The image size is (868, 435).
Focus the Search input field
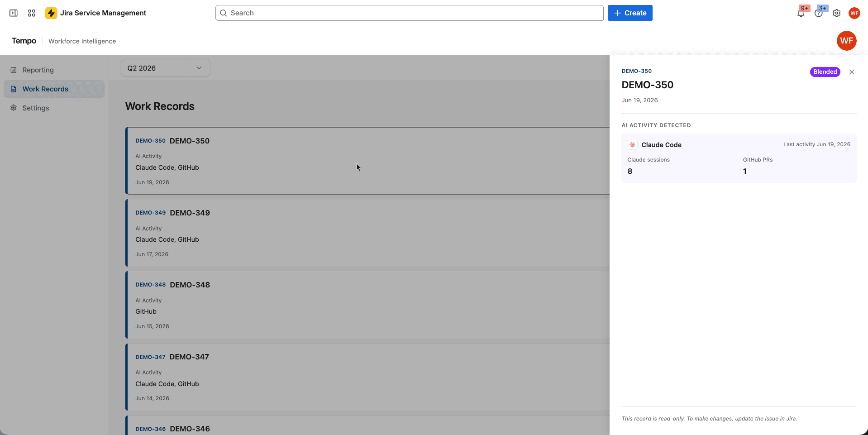click(x=410, y=13)
